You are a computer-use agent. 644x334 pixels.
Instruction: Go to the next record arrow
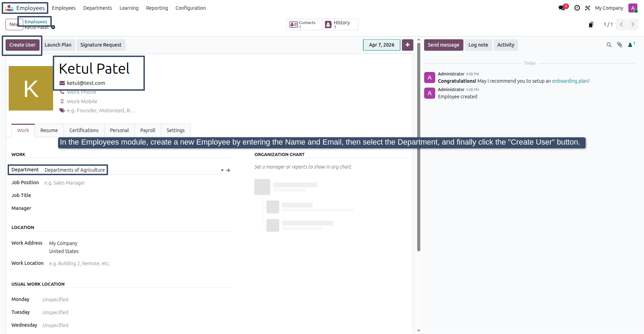633,24
